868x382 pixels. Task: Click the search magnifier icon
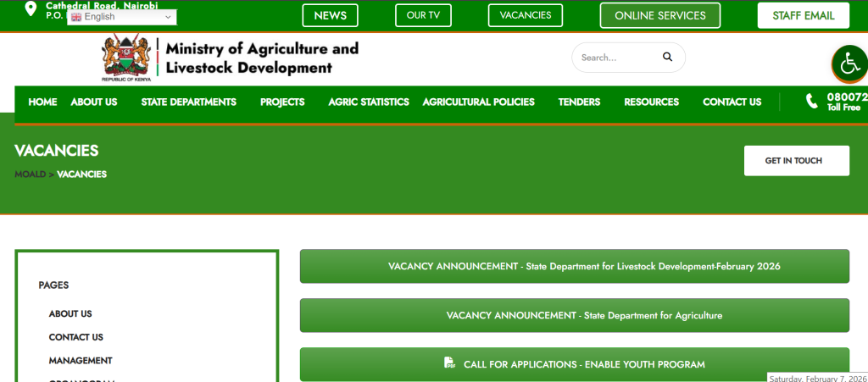click(667, 58)
